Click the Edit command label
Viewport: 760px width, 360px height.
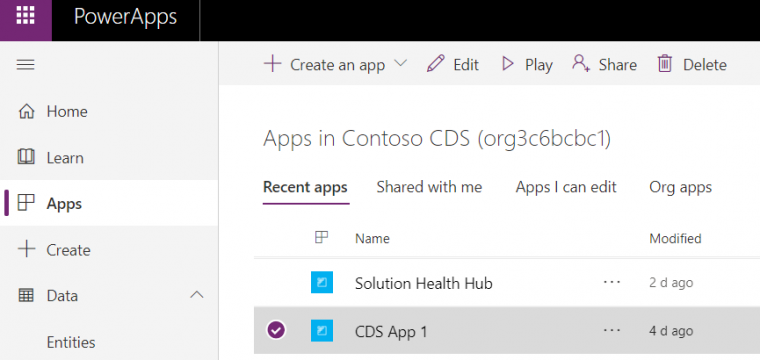click(x=466, y=65)
